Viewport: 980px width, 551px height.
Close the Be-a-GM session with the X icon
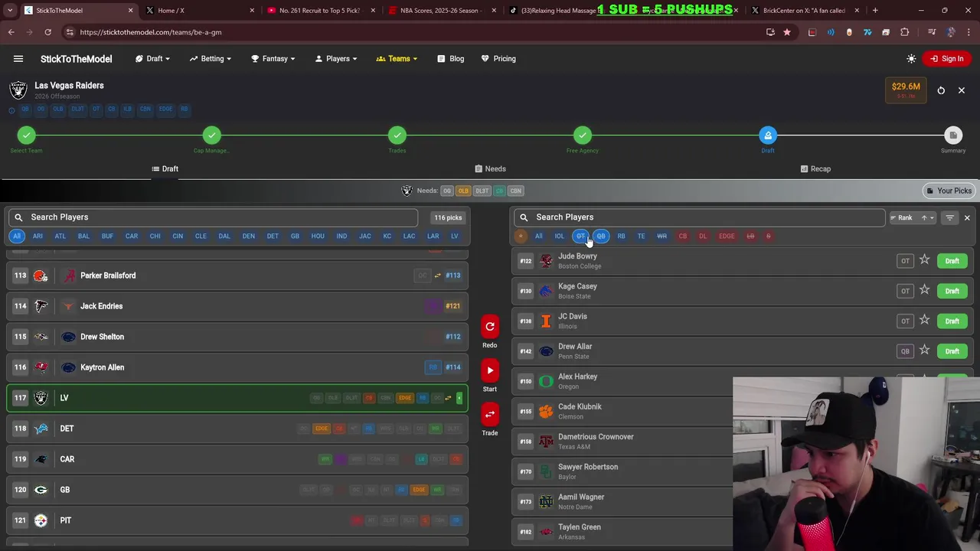[962, 90]
